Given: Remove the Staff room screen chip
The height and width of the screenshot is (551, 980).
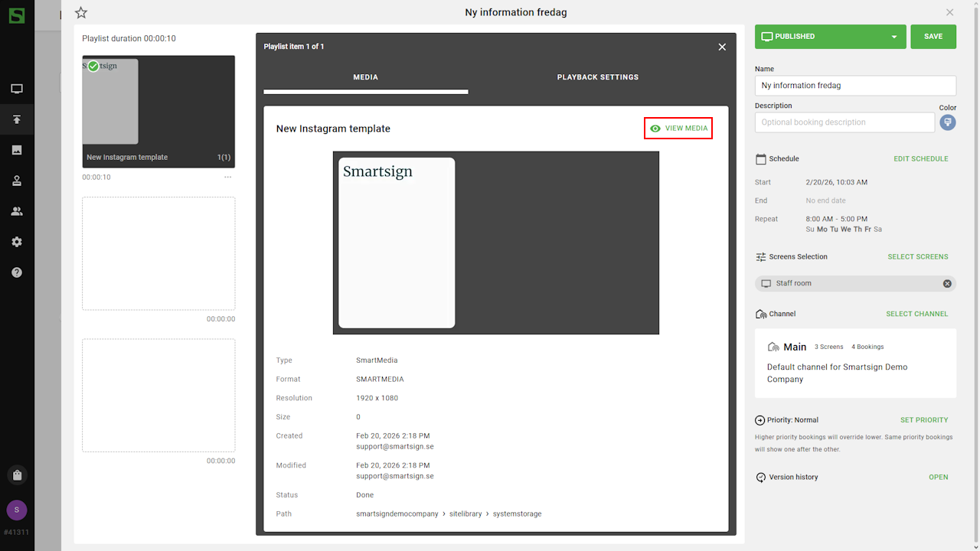Looking at the screenshot, I should (947, 283).
